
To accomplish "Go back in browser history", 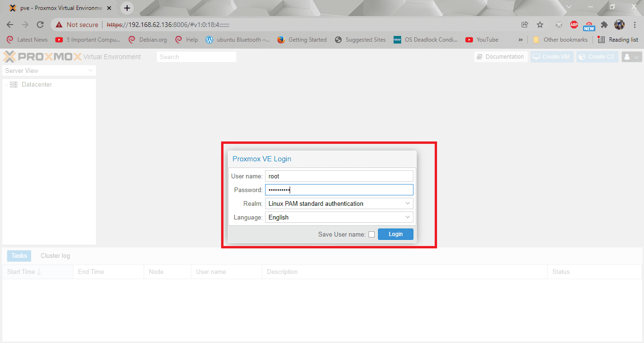I will [10, 25].
